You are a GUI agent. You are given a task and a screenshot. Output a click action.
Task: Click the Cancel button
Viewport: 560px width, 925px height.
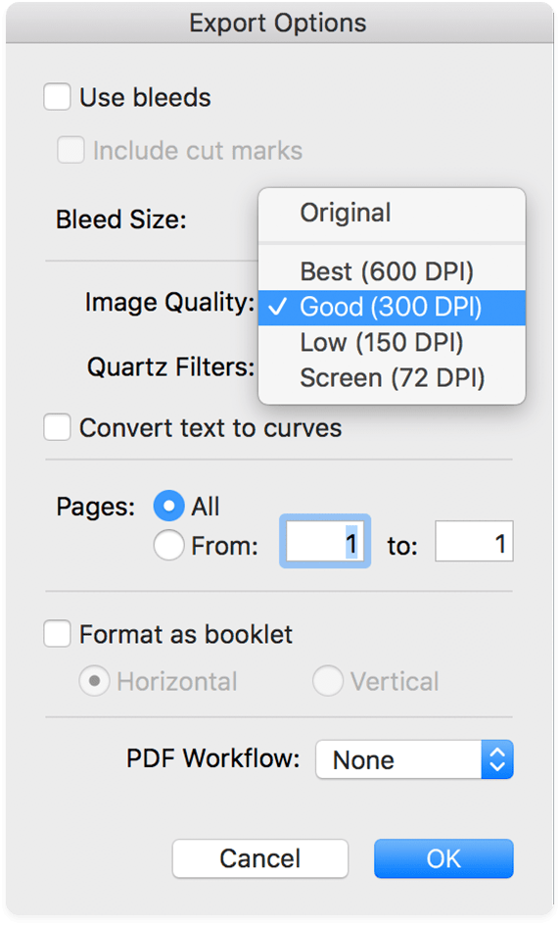(260, 858)
